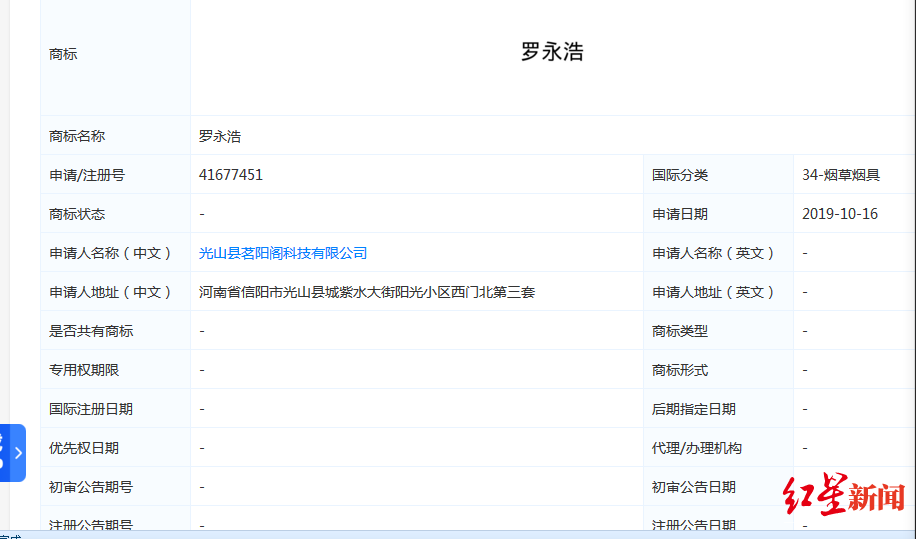Click the 商标形式 label
Viewport: 916px width, 539px height.
(x=680, y=370)
